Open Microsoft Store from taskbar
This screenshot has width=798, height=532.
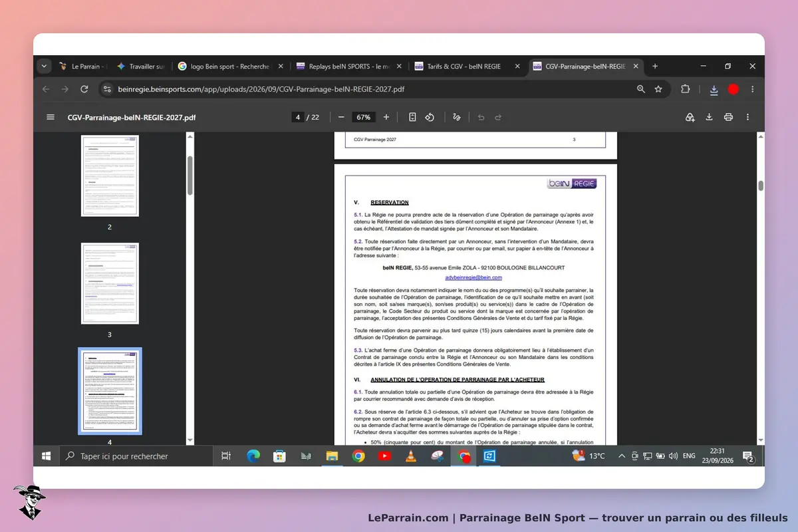click(x=279, y=456)
